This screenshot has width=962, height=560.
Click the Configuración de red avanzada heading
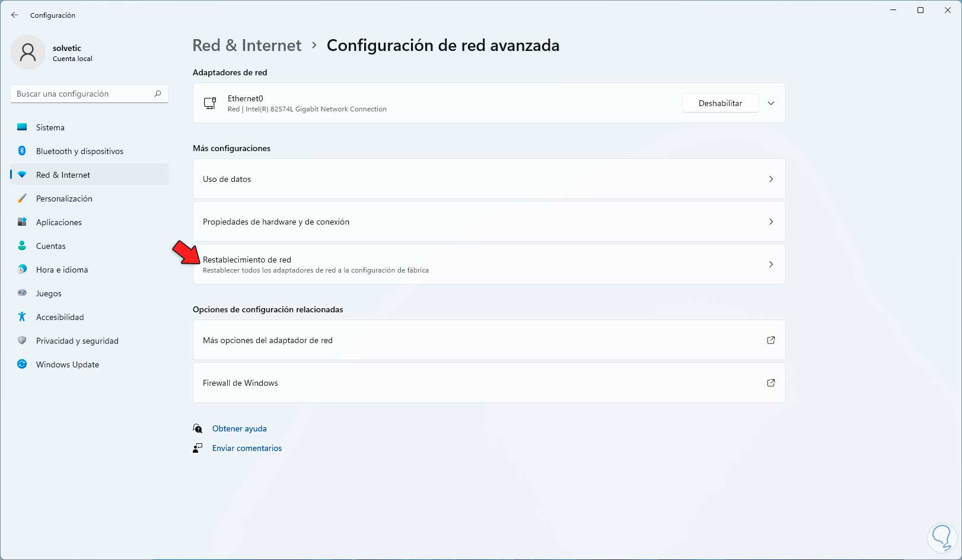click(443, 46)
